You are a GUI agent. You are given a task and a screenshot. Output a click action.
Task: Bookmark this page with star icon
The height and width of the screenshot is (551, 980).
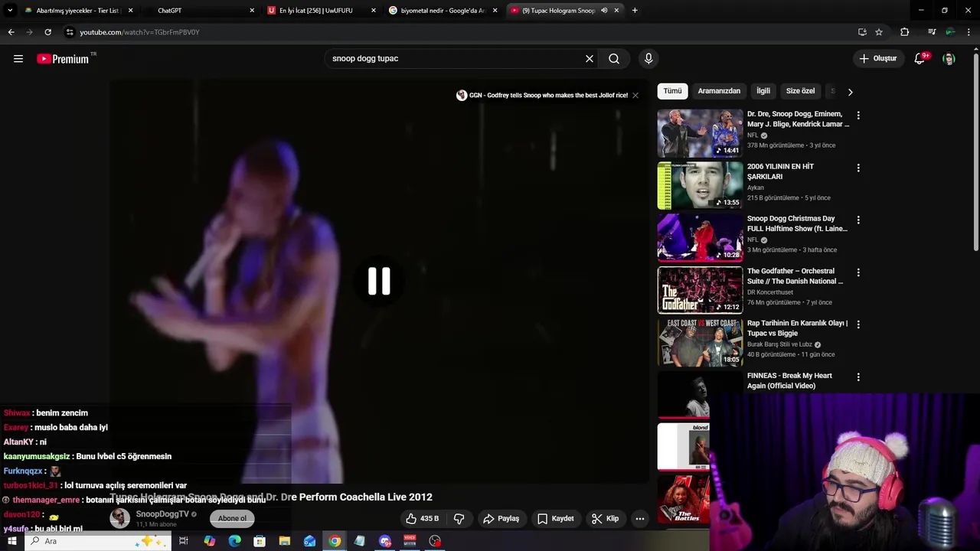point(879,32)
